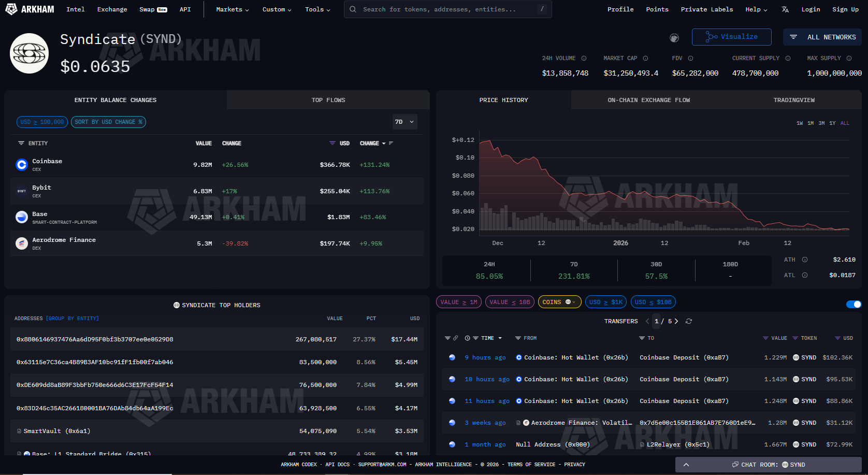Screen dimensions: 868x475
Task: Toggle the VALUE ≥ 1M filter chip
Action: (x=458, y=302)
